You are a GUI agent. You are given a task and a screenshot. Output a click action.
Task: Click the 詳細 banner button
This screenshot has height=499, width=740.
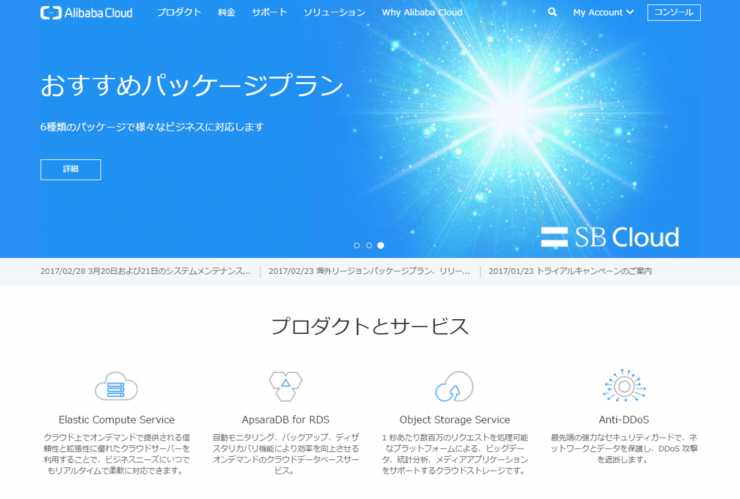tap(70, 169)
